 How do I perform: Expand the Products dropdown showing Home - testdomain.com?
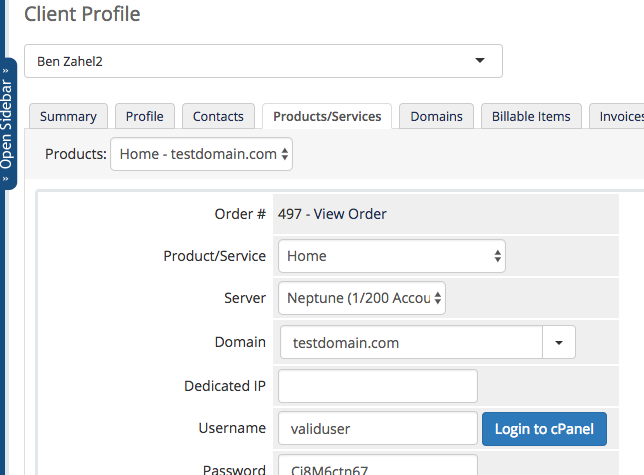(x=201, y=154)
